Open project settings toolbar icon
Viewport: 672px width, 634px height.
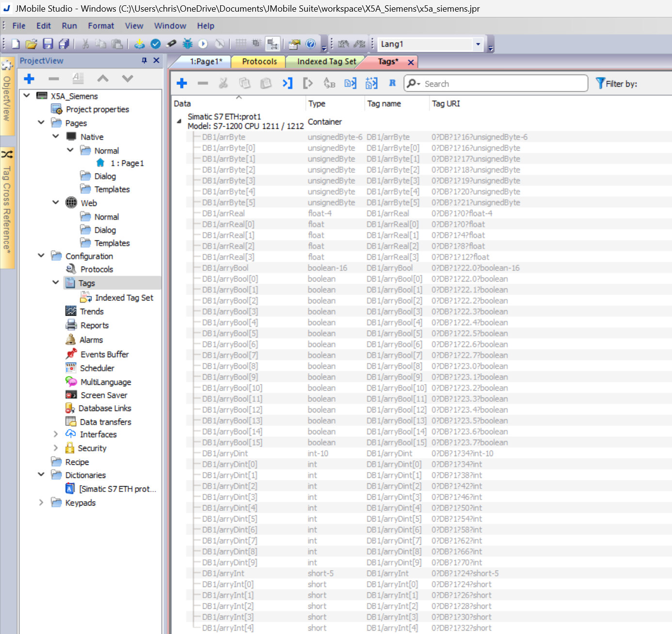(294, 44)
